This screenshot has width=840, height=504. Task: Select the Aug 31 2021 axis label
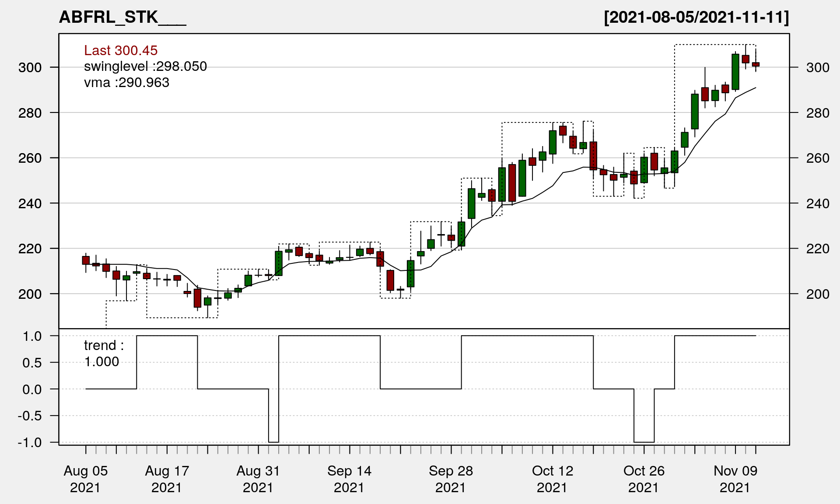(258, 479)
